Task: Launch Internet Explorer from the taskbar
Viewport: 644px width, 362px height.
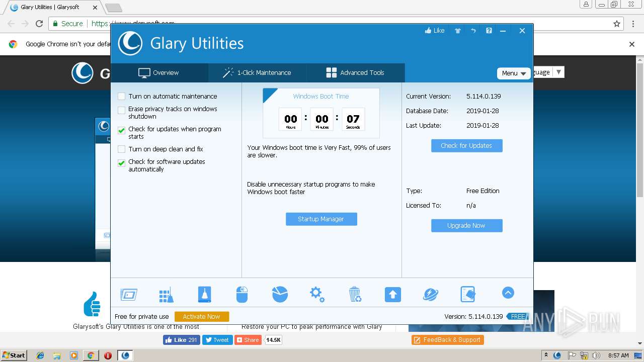Action: [x=40, y=355]
